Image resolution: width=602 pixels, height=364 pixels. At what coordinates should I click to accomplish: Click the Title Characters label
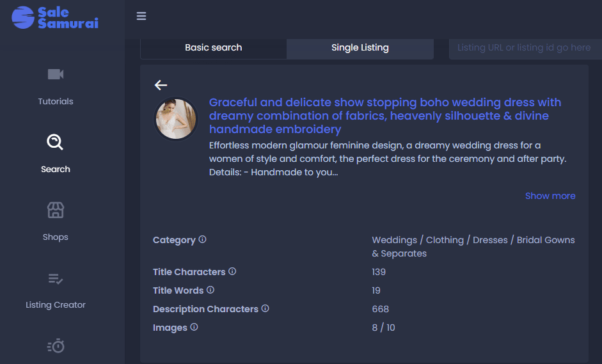[x=189, y=272]
